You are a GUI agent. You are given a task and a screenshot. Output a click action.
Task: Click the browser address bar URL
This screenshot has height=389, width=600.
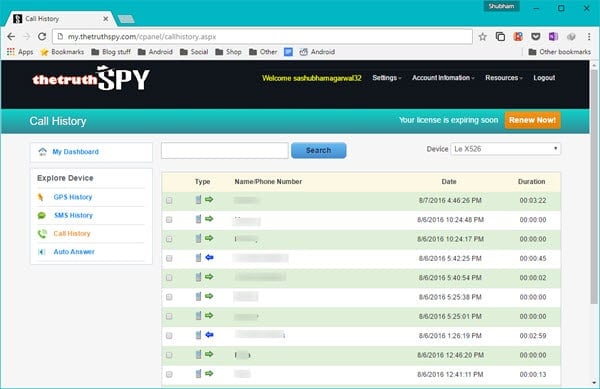[x=262, y=37]
